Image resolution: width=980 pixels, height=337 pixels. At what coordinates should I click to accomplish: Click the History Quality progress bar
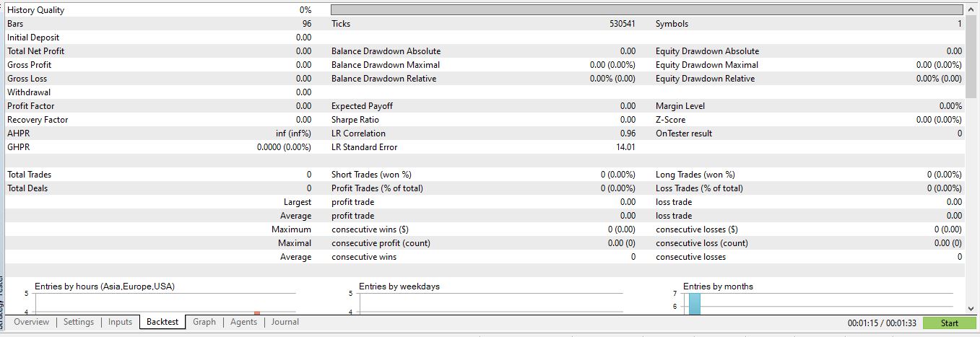[x=646, y=10]
